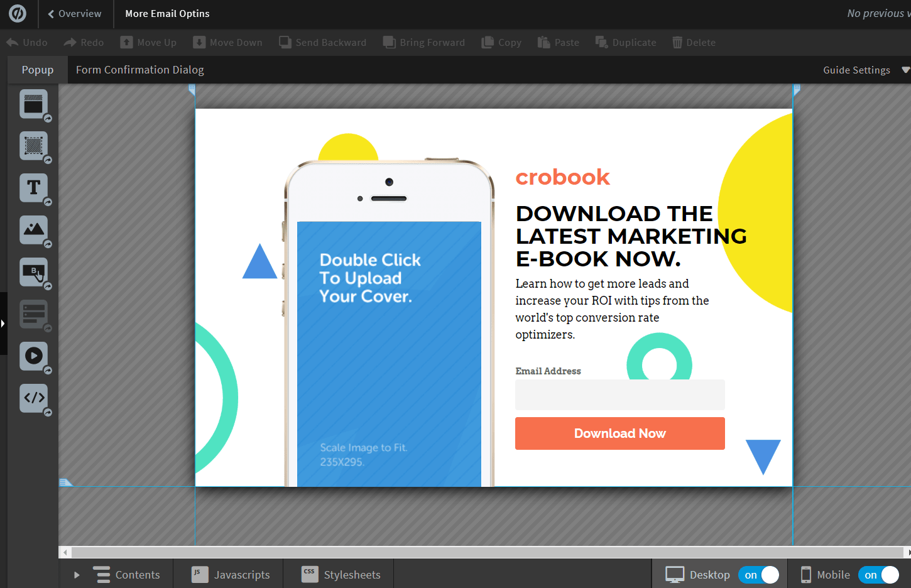Viewport: 911px width, 588px height.
Task: Click the Unbounce logo icon
Action: pyautogui.click(x=18, y=13)
